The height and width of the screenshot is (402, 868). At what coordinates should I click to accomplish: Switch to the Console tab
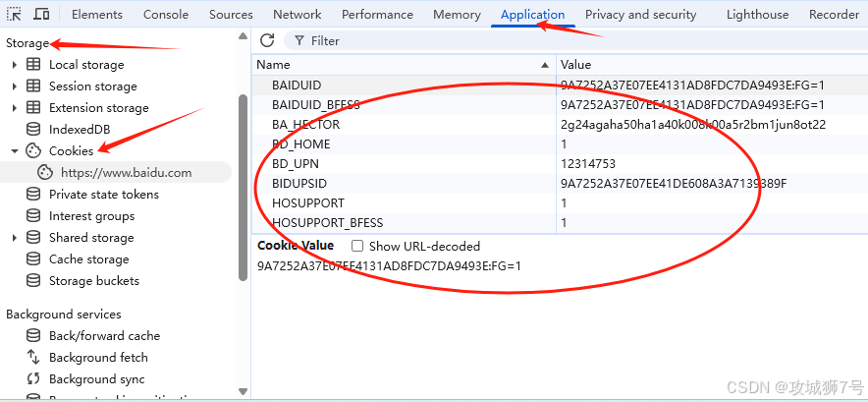coord(166,15)
